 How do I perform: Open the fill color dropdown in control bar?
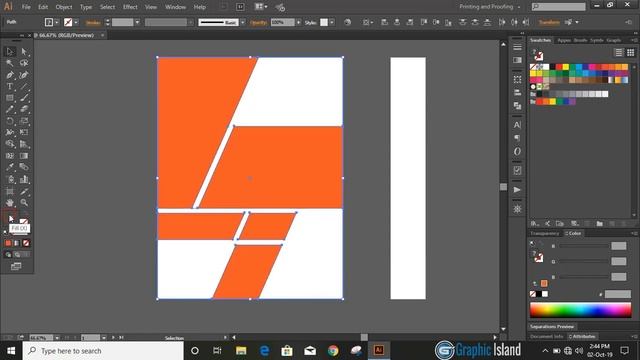point(57,22)
